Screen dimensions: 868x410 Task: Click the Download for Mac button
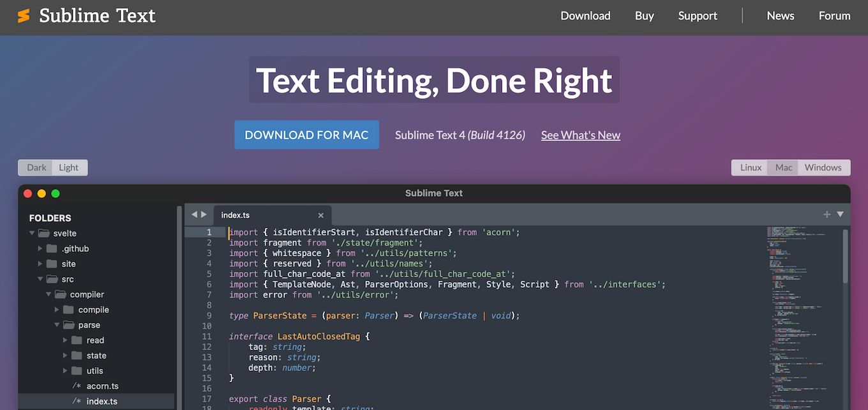(306, 135)
